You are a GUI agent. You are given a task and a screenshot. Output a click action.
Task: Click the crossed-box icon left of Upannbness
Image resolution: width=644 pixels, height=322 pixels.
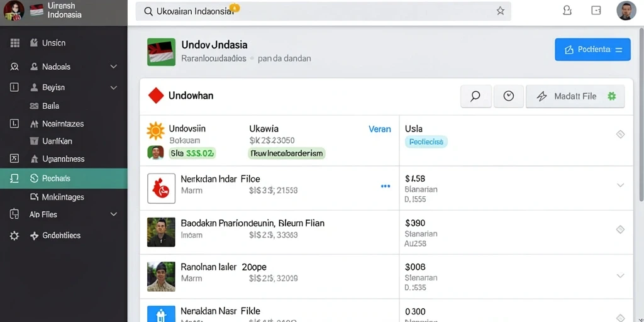click(14, 158)
